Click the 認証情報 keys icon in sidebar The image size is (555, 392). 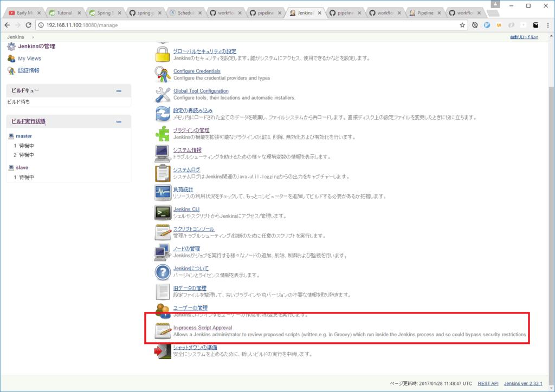[x=11, y=71]
